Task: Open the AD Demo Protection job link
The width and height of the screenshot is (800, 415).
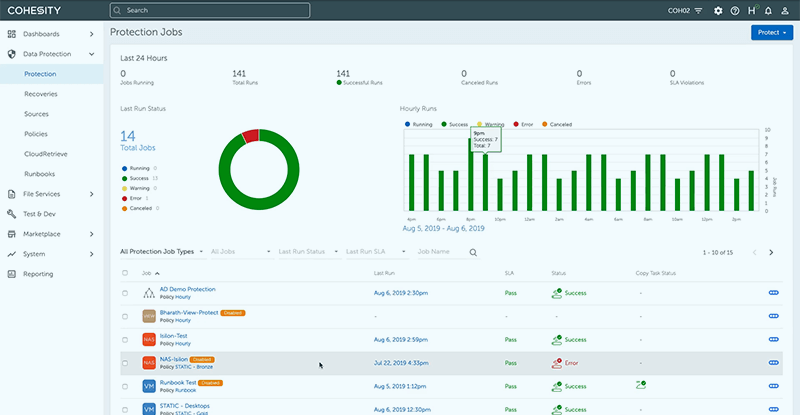Action: pyautogui.click(x=187, y=289)
